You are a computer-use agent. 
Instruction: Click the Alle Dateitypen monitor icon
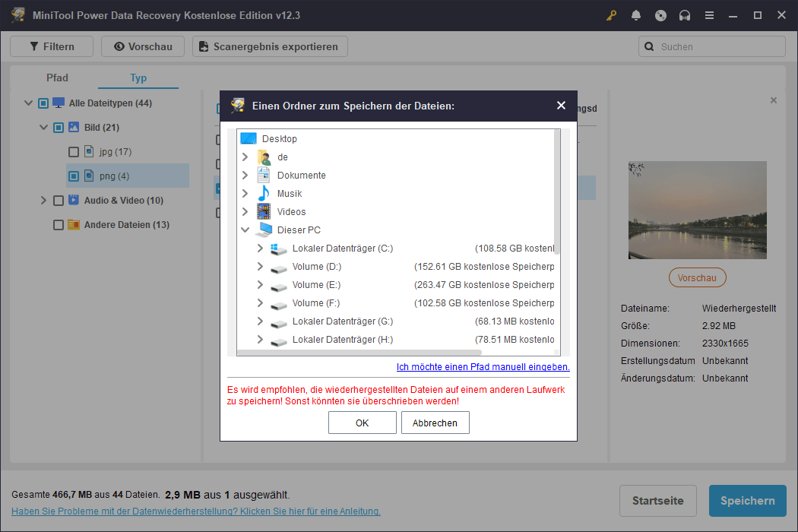point(59,103)
